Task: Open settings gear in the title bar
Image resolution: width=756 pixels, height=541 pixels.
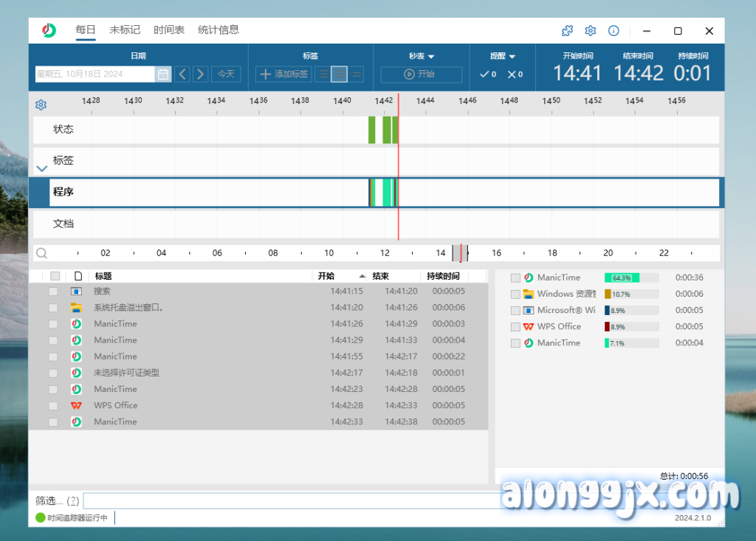Action: coord(590,31)
